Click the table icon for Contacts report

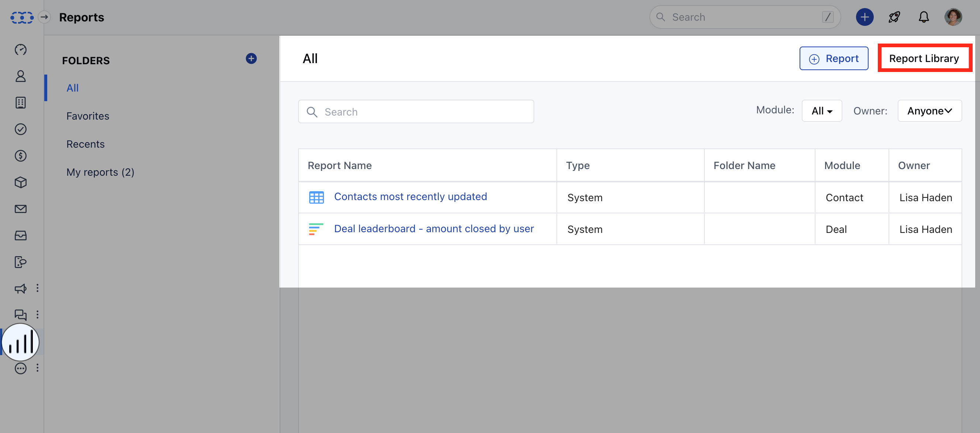[316, 197]
